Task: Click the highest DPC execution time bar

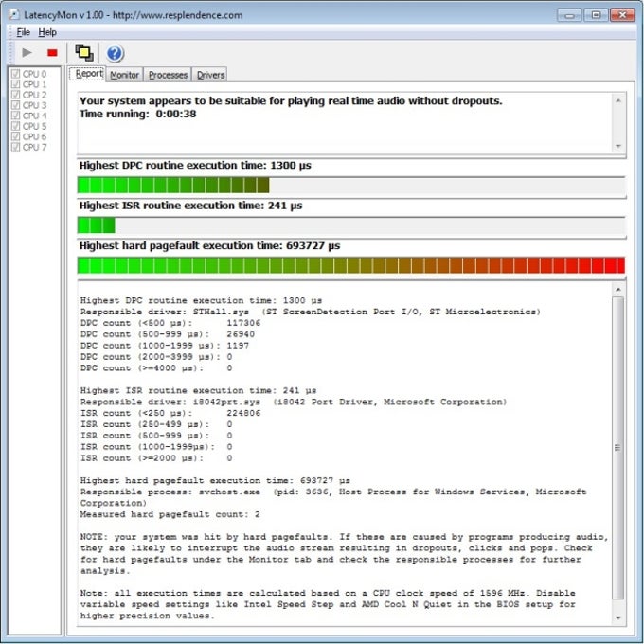Action: (x=350, y=186)
